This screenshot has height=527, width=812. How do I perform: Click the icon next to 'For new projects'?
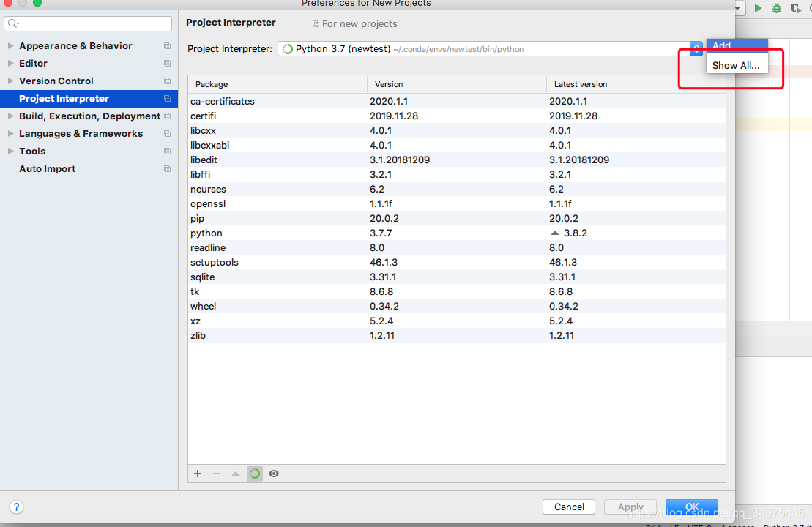tap(316, 24)
